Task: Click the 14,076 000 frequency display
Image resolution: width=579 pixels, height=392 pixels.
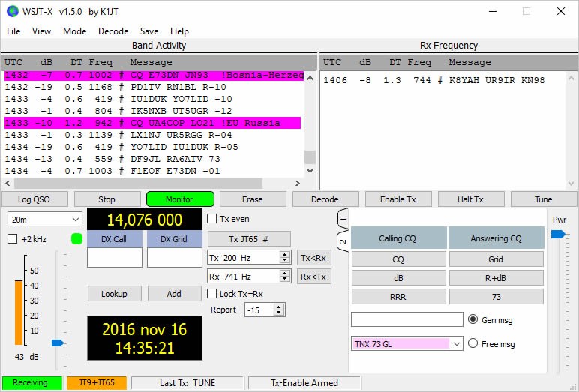Action: (x=145, y=220)
